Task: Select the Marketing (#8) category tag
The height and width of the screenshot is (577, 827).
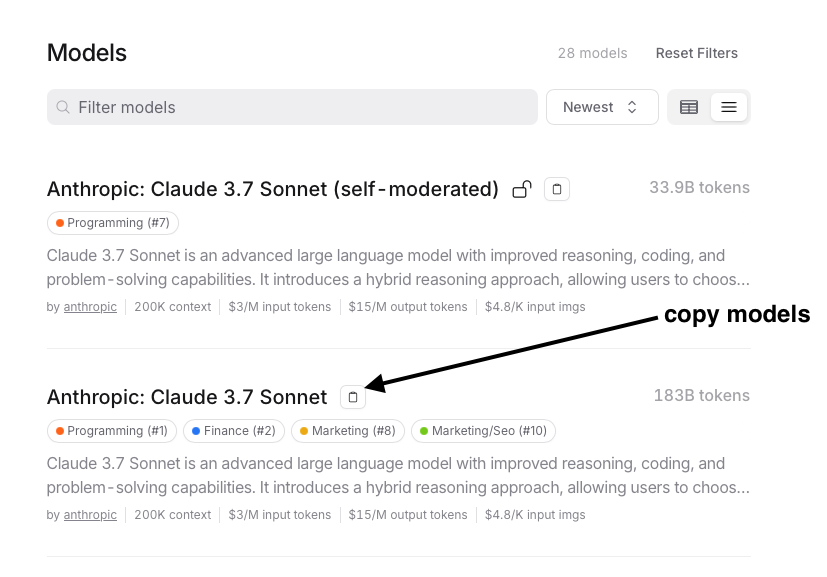Action: [x=348, y=431]
